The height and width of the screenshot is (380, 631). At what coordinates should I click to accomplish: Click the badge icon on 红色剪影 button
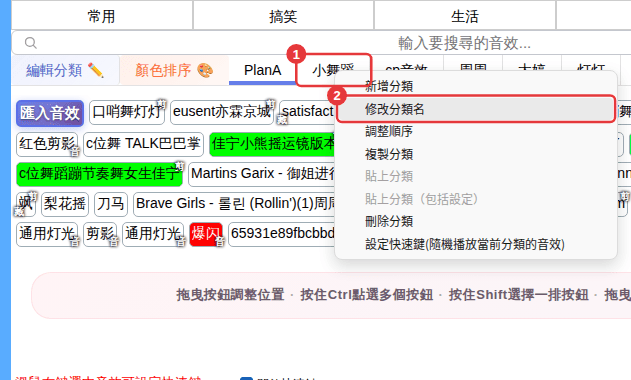(x=75, y=152)
